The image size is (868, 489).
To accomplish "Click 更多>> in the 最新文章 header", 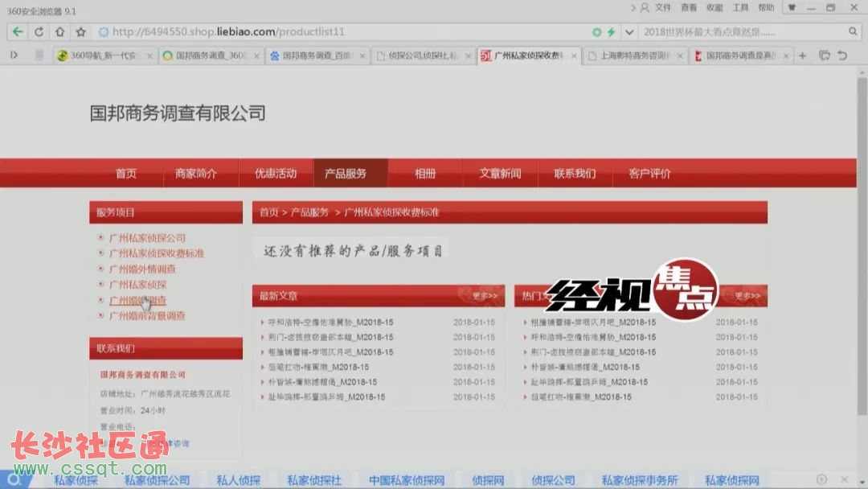I will tap(485, 296).
